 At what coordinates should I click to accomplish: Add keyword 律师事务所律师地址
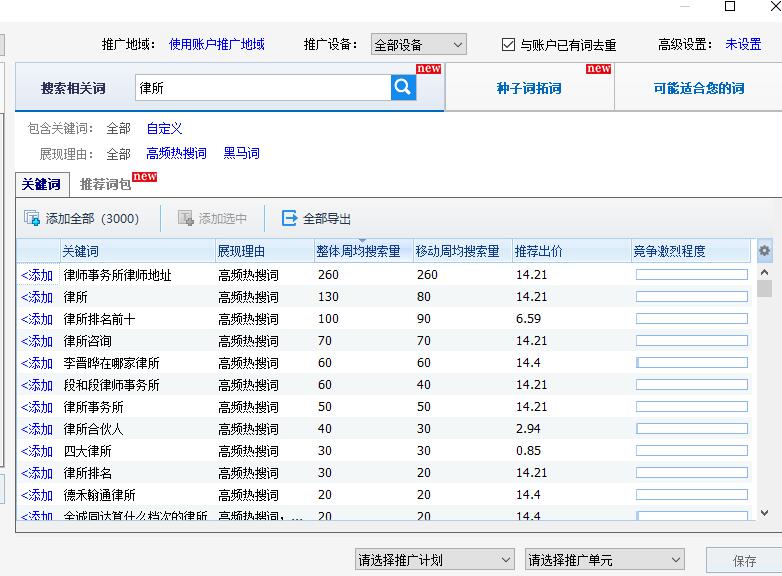coord(37,275)
